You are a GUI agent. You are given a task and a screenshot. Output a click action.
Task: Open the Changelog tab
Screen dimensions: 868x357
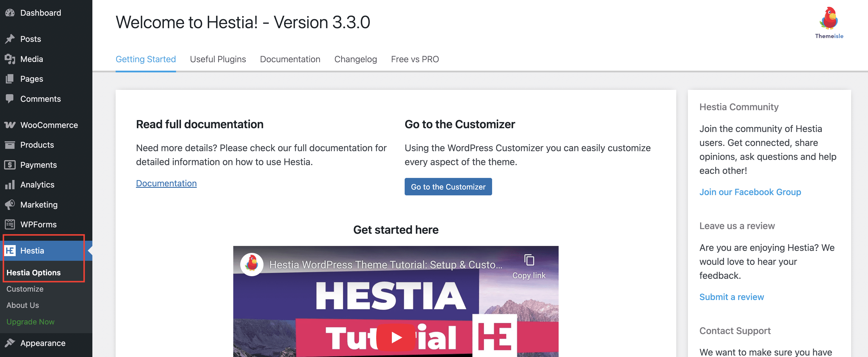pyautogui.click(x=356, y=59)
